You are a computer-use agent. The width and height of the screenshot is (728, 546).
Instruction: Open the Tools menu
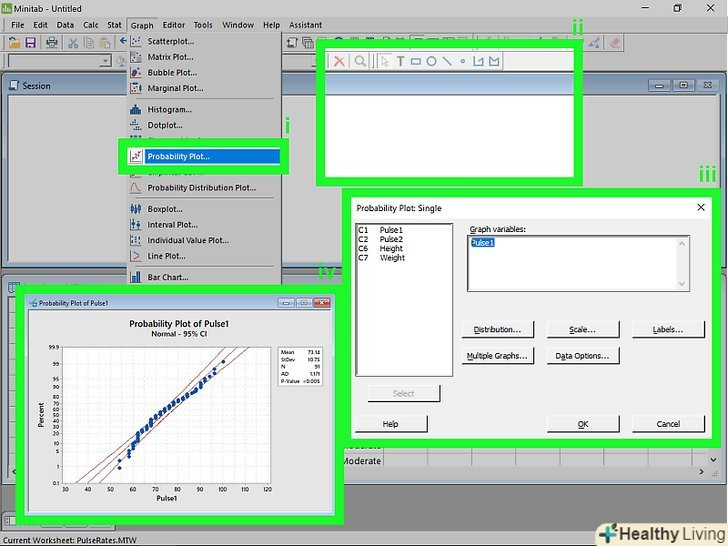[203, 25]
